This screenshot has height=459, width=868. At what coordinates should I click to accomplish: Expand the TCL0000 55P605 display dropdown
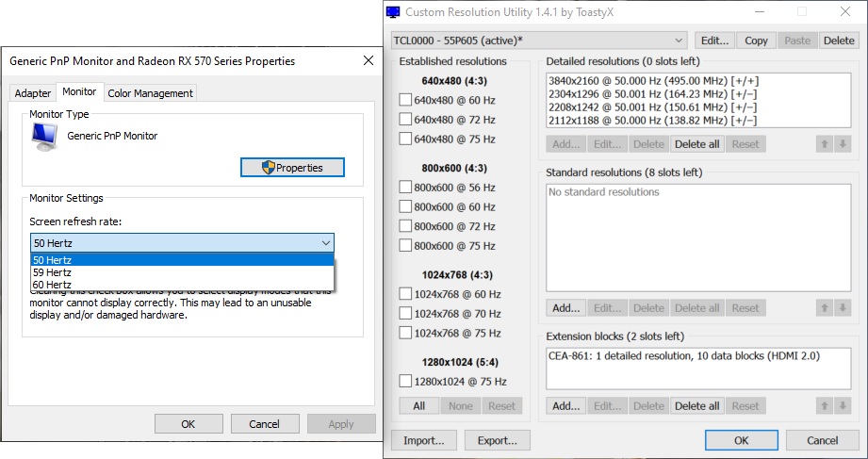(680, 41)
